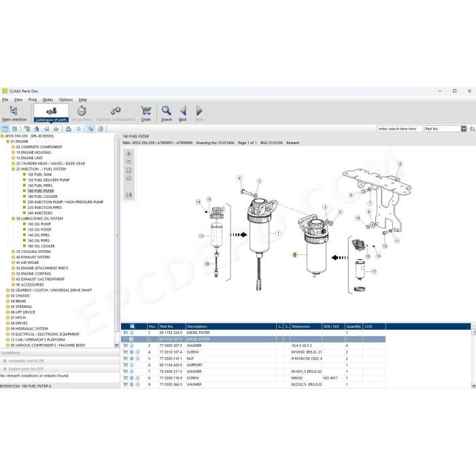
Task: Sort table by Quantity column header
Action: pos(354,326)
